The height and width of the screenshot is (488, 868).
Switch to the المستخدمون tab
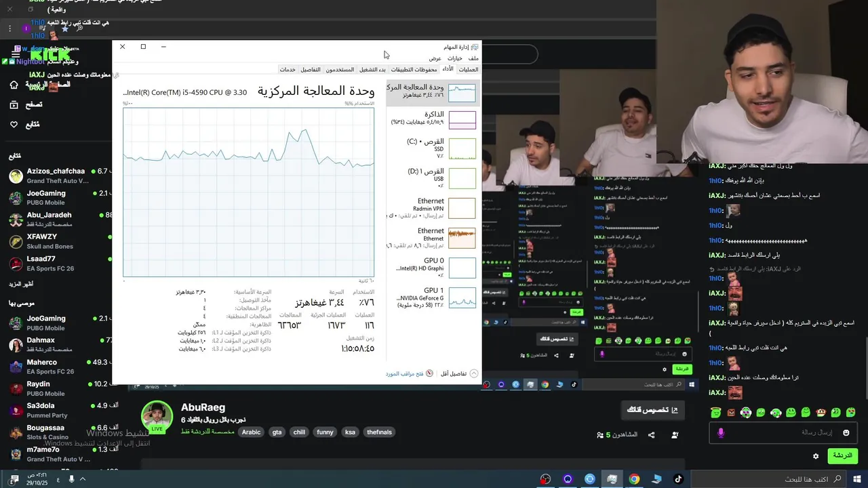(x=340, y=70)
